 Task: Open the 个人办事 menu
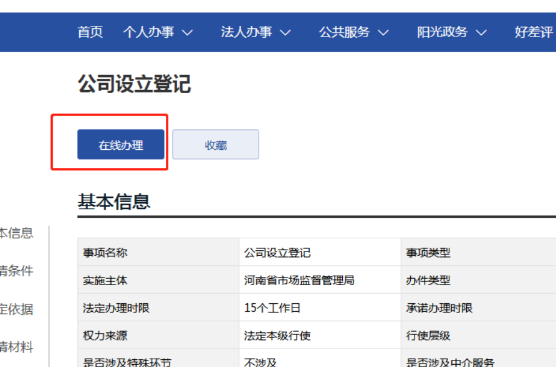coord(149,32)
